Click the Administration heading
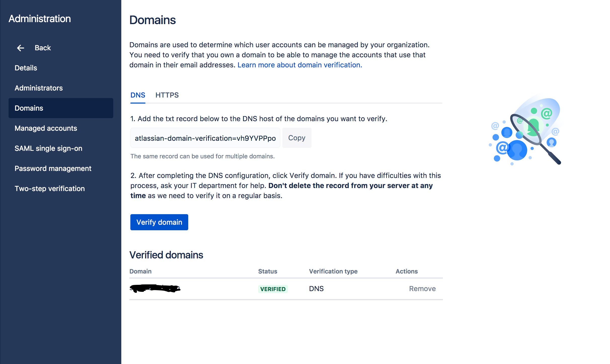Viewport: 610px width, 364px height. click(40, 19)
